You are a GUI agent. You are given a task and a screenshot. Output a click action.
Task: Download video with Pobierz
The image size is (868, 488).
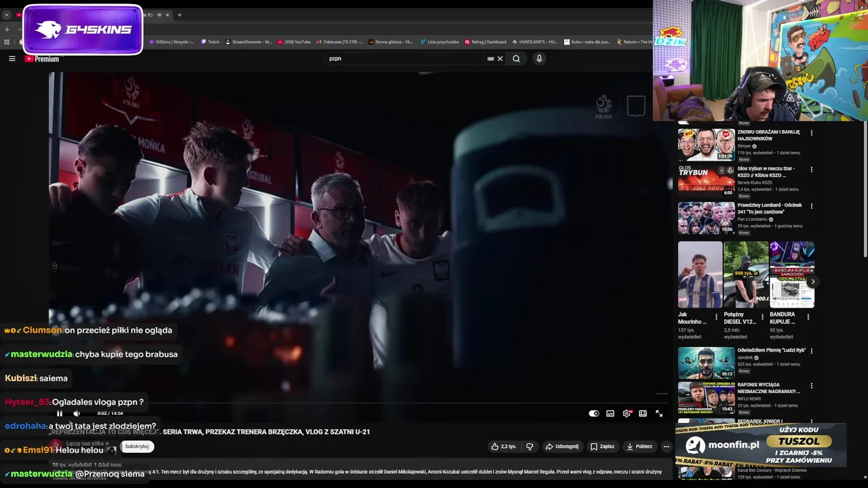coord(639,447)
